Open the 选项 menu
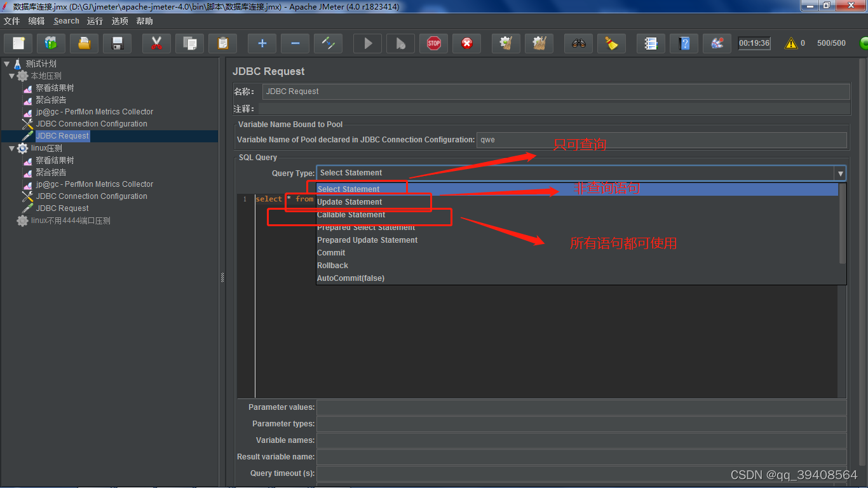Screen dimensions: 868x488 pyautogui.click(x=119, y=21)
